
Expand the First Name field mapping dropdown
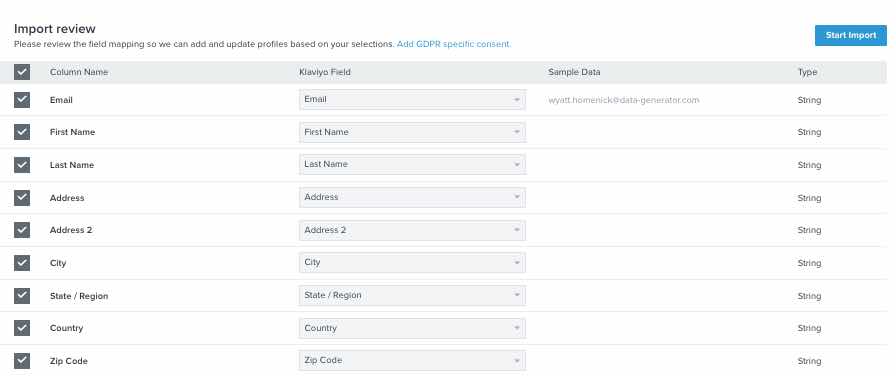[x=412, y=132]
